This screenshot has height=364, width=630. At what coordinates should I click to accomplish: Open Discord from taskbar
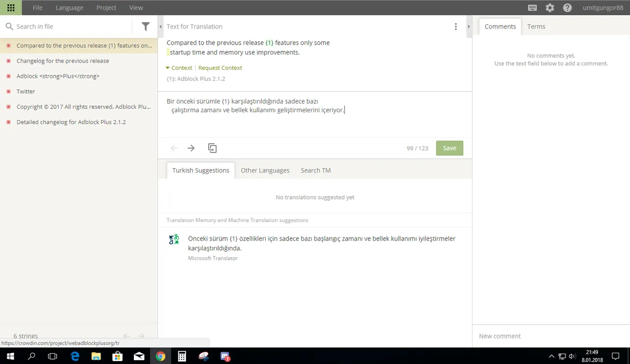coord(225,356)
